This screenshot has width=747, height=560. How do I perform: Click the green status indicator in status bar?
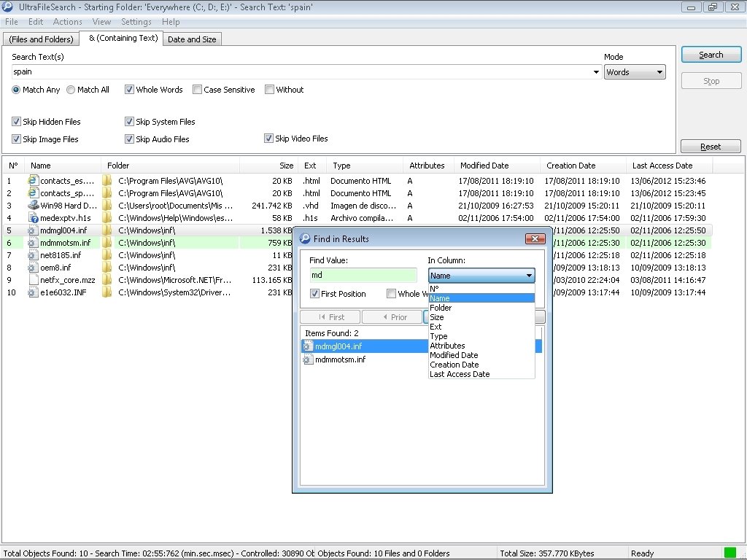pyautogui.click(x=729, y=553)
